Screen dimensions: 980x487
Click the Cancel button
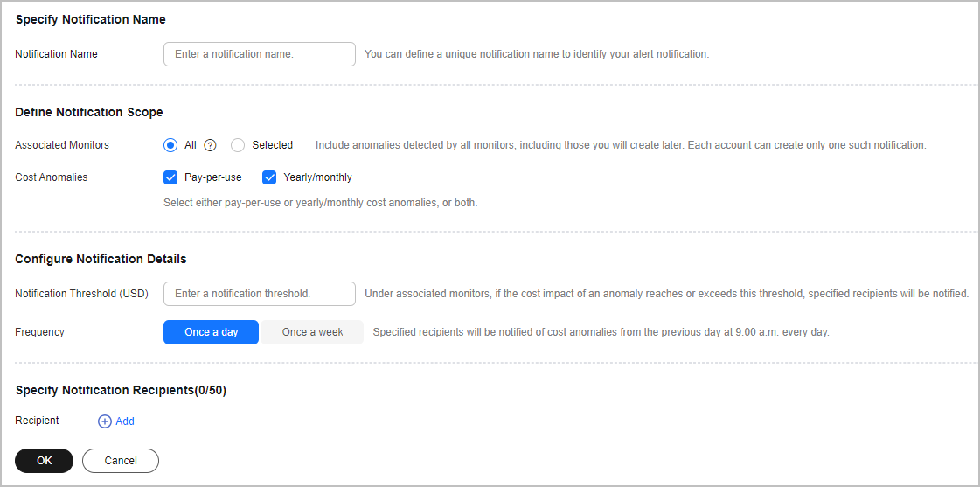(x=121, y=461)
